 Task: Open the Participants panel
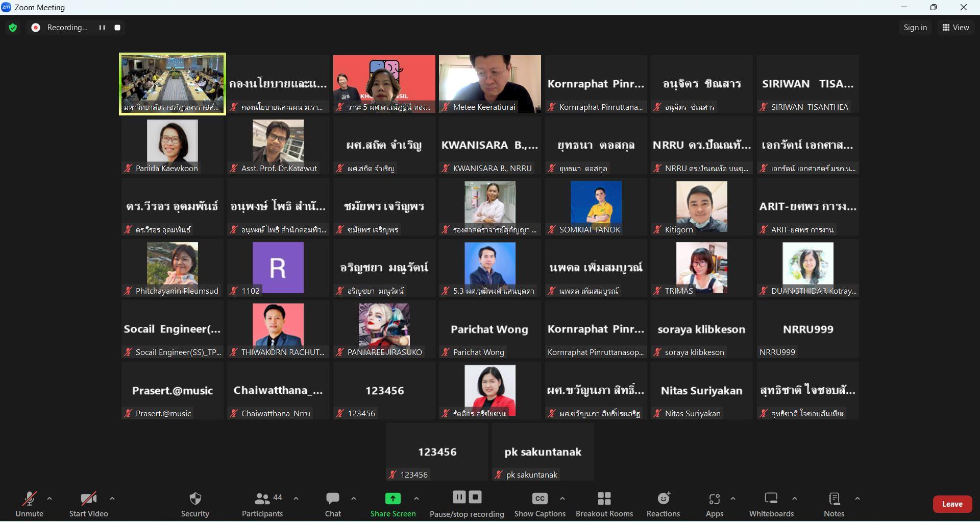tap(262, 504)
